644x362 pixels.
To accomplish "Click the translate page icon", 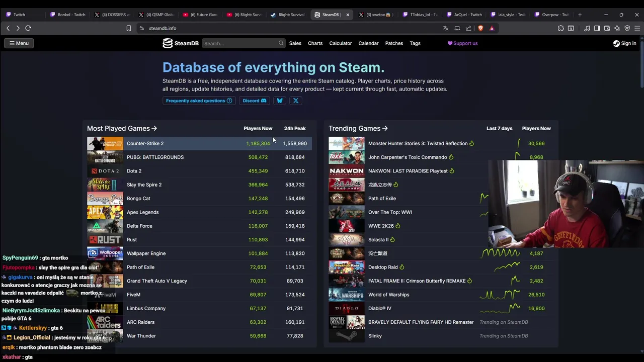I will (x=446, y=28).
